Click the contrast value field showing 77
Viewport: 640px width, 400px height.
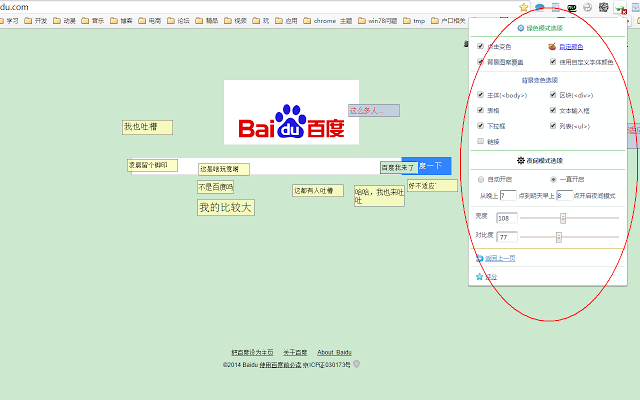coord(507,237)
